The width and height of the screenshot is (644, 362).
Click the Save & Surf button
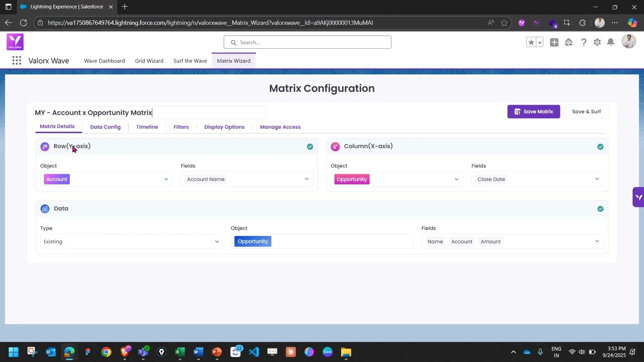pyautogui.click(x=586, y=112)
